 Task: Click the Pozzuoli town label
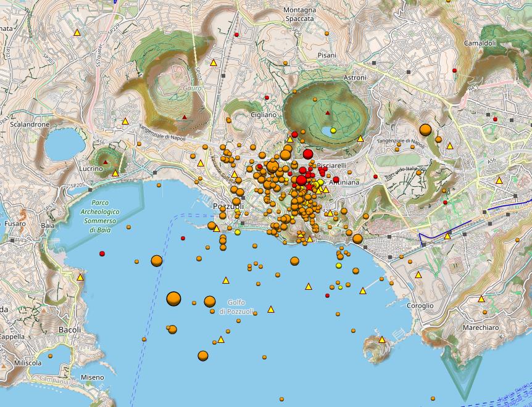(x=228, y=206)
